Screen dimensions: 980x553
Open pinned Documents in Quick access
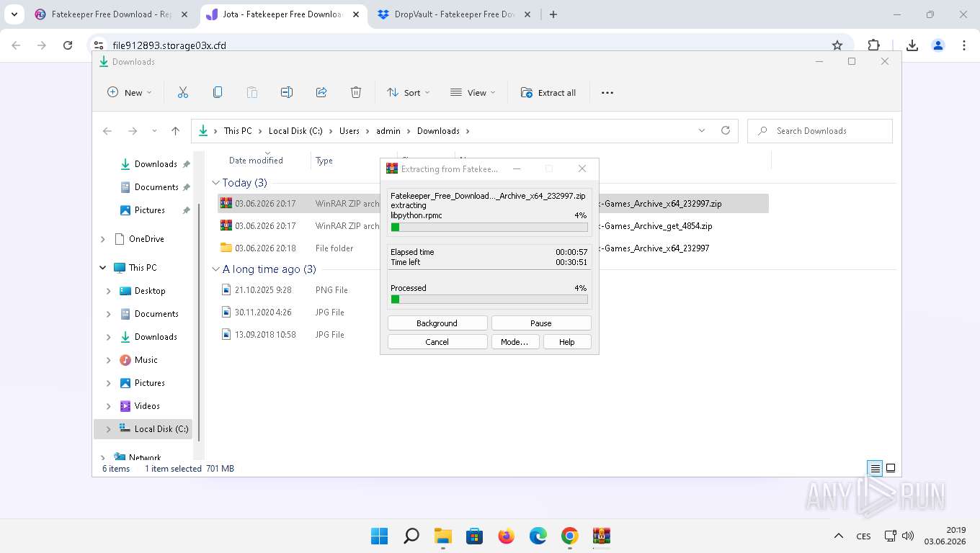tap(156, 187)
